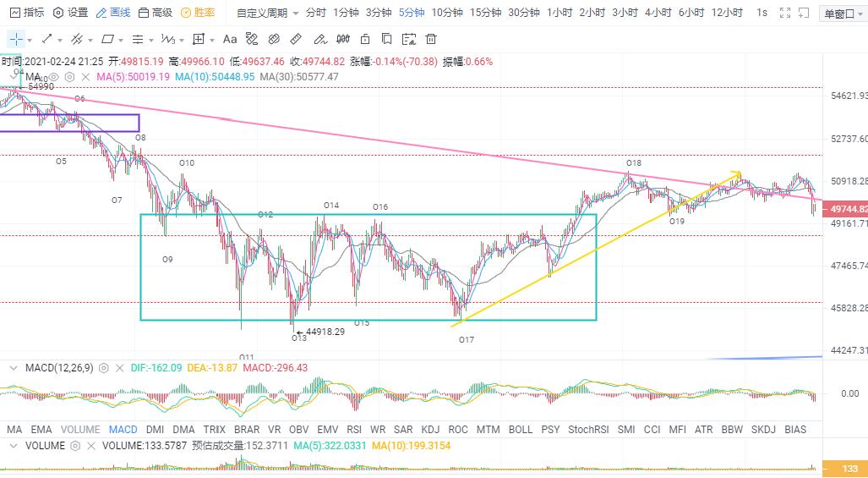Open the 自定义周期 custom period dropdown
Image resolution: width=868 pixels, height=478 pixels.
coord(268,13)
